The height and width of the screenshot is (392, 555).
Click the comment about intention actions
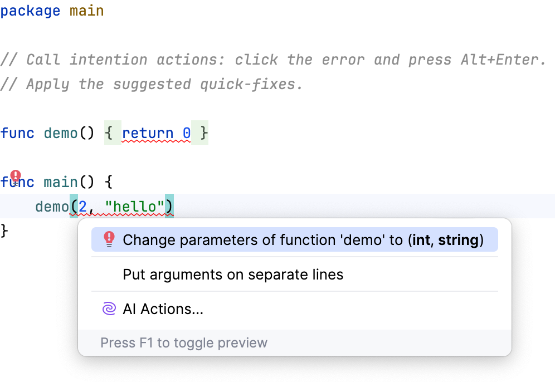pos(273,60)
